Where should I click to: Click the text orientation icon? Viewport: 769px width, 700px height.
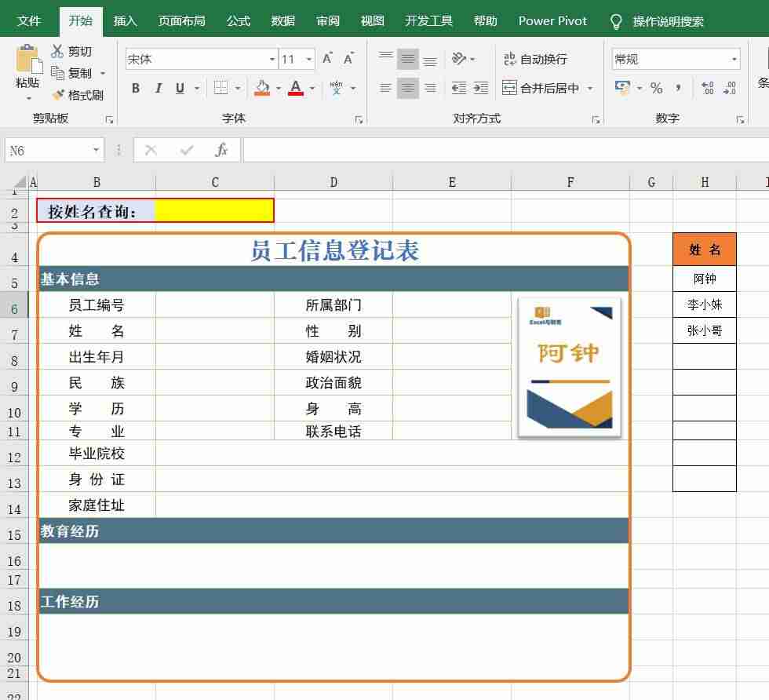coord(459,59)
